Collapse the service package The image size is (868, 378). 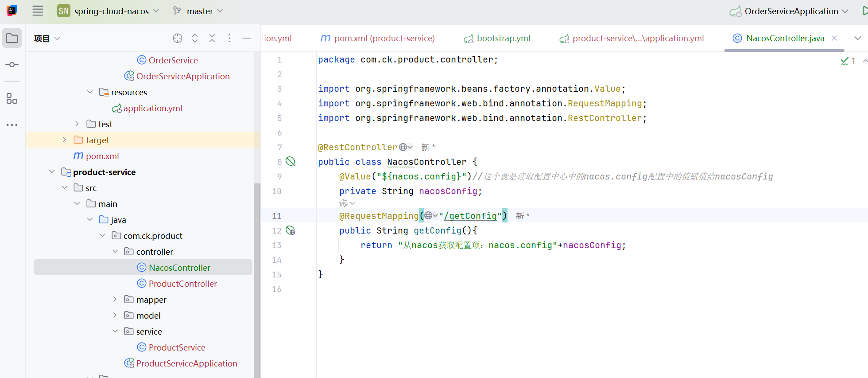pyautogui.click(x=115, y=331)
